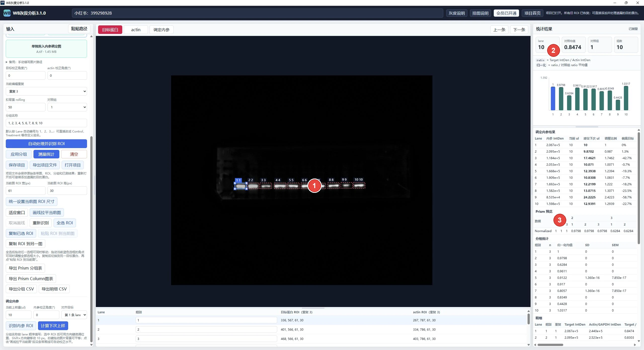This screenshot has height=350, width=644.
Task: Go to 下一条 band image
Action: pyautogui.click(x=519, y=30)
